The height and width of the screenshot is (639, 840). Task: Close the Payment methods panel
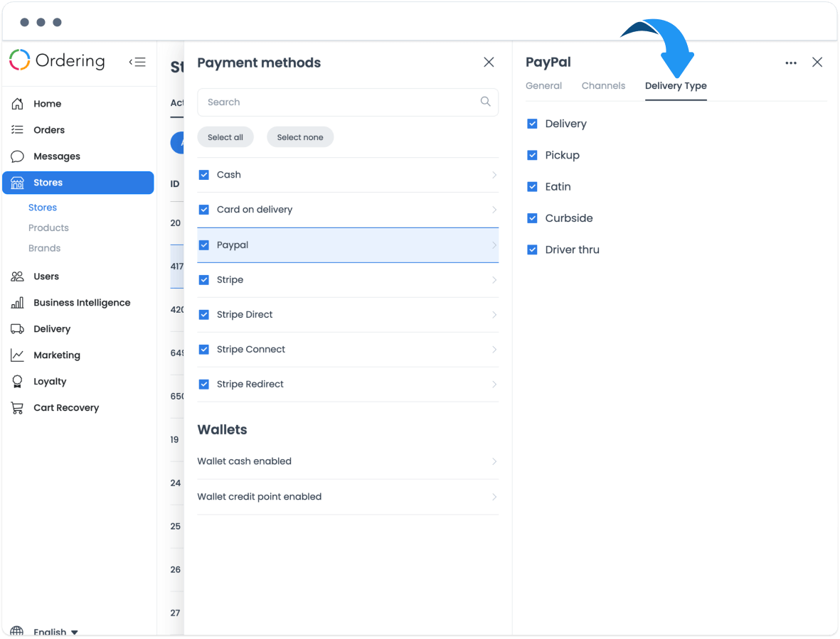click(489, 62)
